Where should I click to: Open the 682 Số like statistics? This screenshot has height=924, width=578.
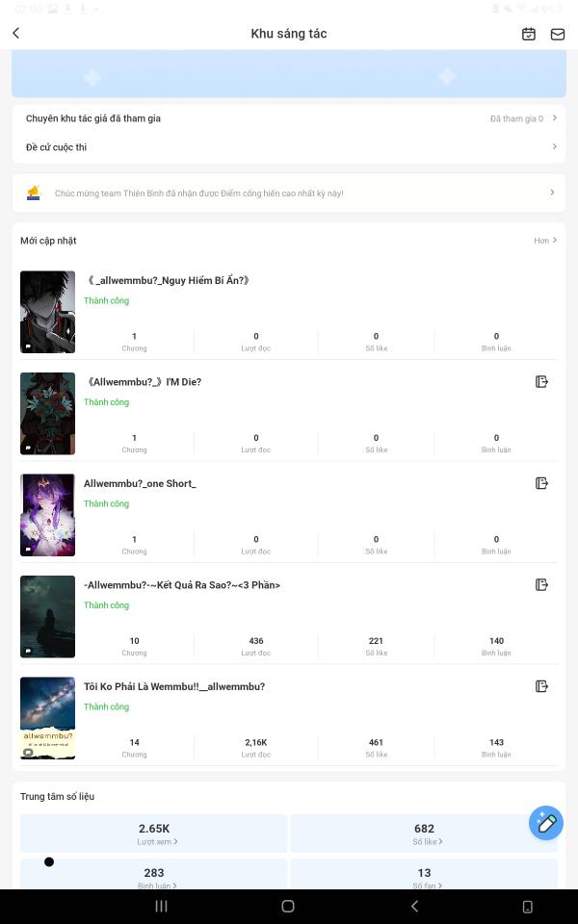[424, 834]
